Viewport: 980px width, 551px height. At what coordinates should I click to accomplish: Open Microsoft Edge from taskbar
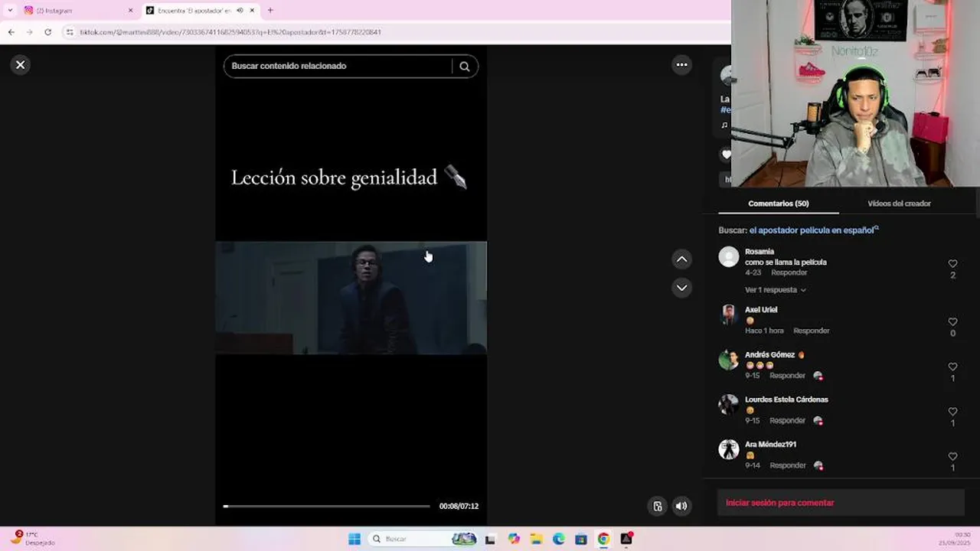click(559, 539)
